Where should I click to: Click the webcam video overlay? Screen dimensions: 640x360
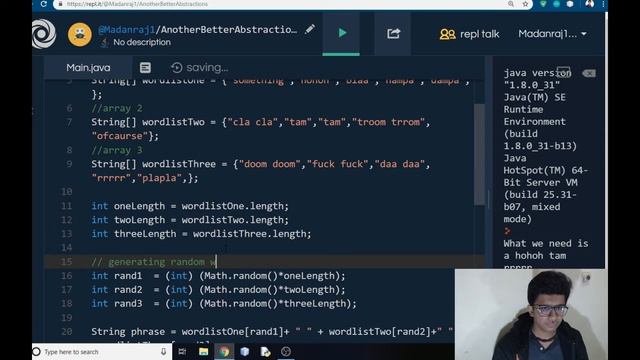[x=531, y=314]
